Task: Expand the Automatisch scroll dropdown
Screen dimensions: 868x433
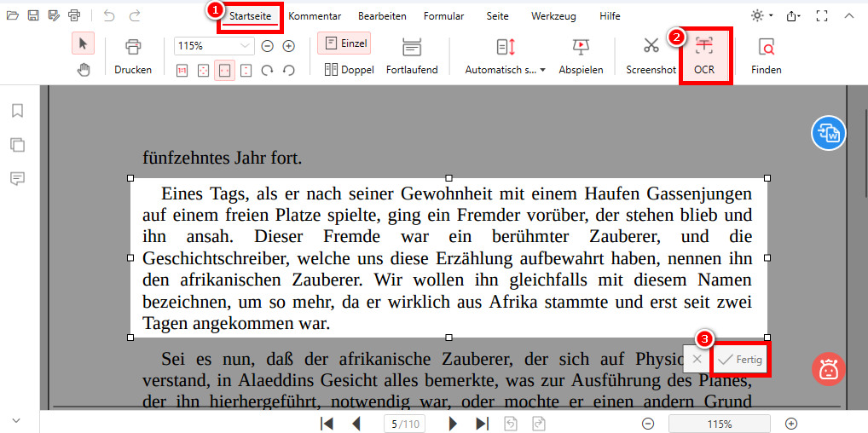Action: pos(542,70)
